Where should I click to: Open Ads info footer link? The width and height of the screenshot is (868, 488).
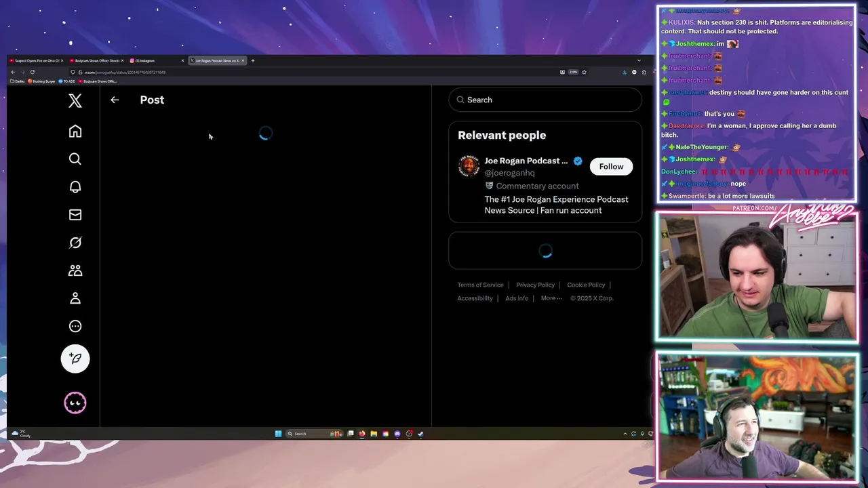[517, 298]
